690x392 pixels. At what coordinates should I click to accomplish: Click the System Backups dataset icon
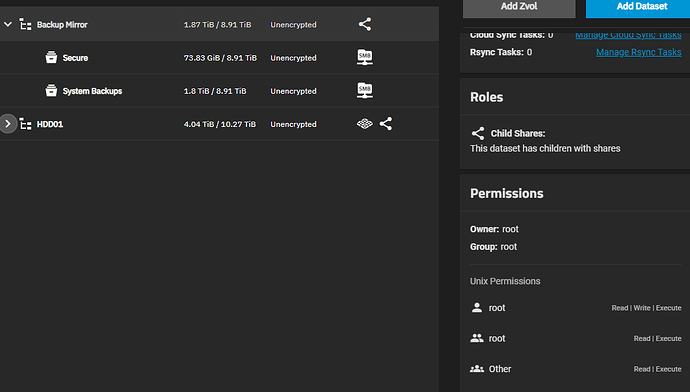tap(51, 91)
